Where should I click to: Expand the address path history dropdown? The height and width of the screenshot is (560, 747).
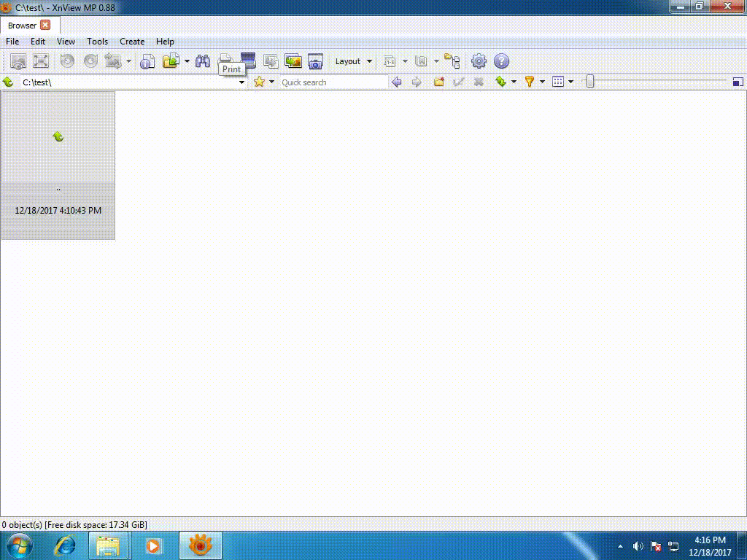click(241, 82)
